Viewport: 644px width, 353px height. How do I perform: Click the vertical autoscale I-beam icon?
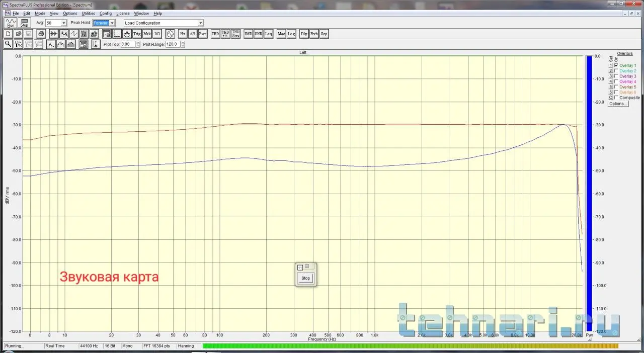(96, 44)
